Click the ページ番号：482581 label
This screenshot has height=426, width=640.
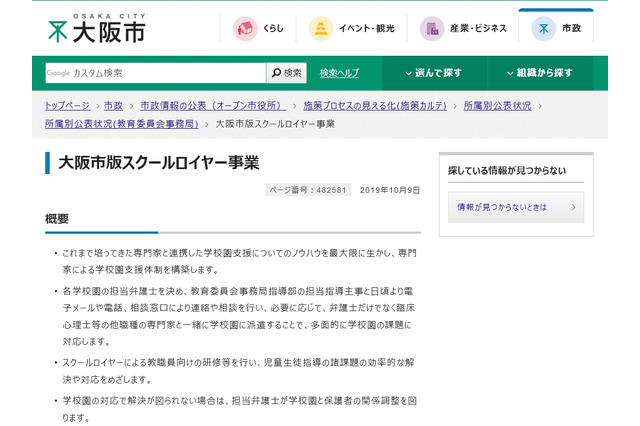pyautogui.click(x=308, y=190)
